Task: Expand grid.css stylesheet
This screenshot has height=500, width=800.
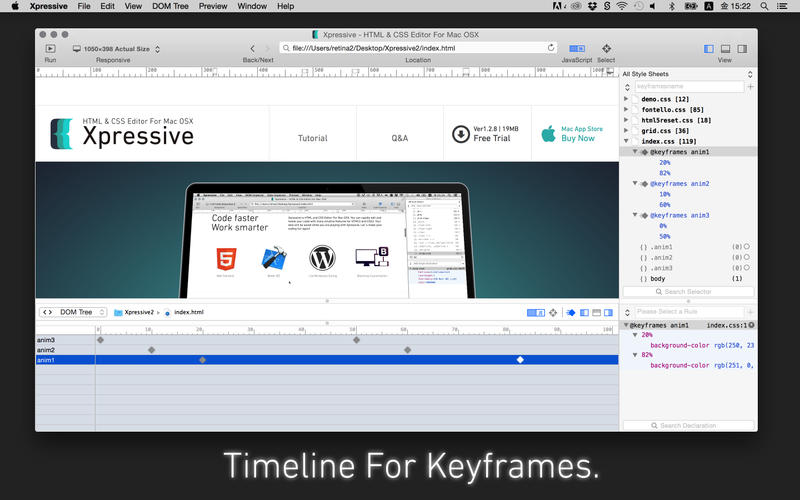Action: click(626, 131)
